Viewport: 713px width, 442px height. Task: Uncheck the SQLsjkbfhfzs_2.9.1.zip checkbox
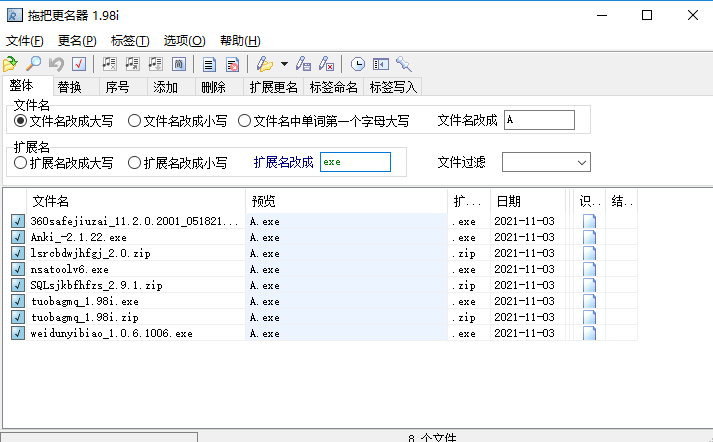[x=18, y=285]
